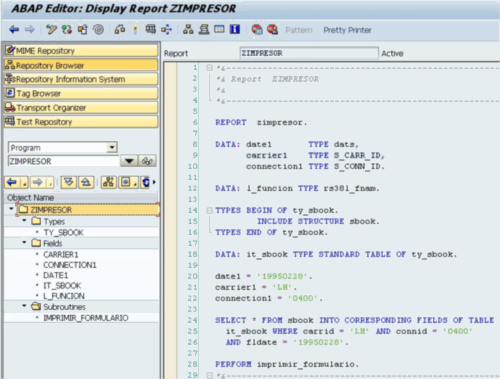Show more navigator toolbar buttons arrow
Image resolution: width=500 pixels, height=379 pixels.
tap(154, 182)
